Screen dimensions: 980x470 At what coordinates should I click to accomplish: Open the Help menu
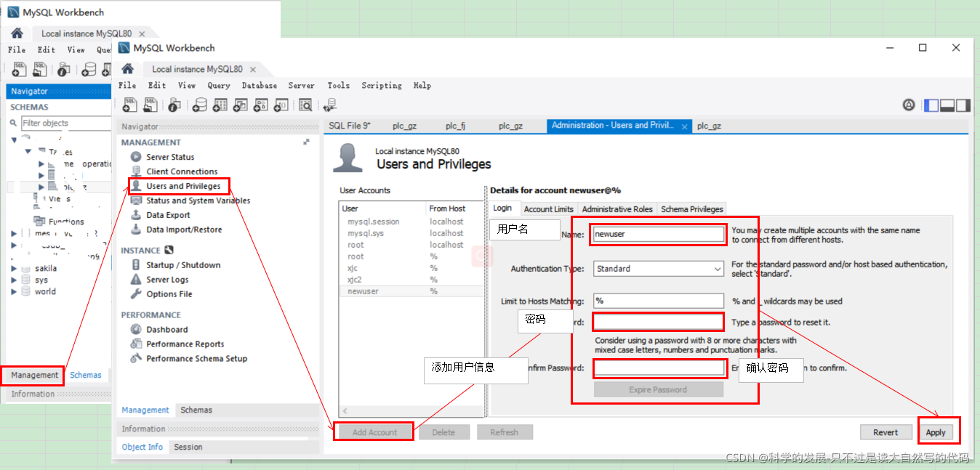(x=422, y=86)
